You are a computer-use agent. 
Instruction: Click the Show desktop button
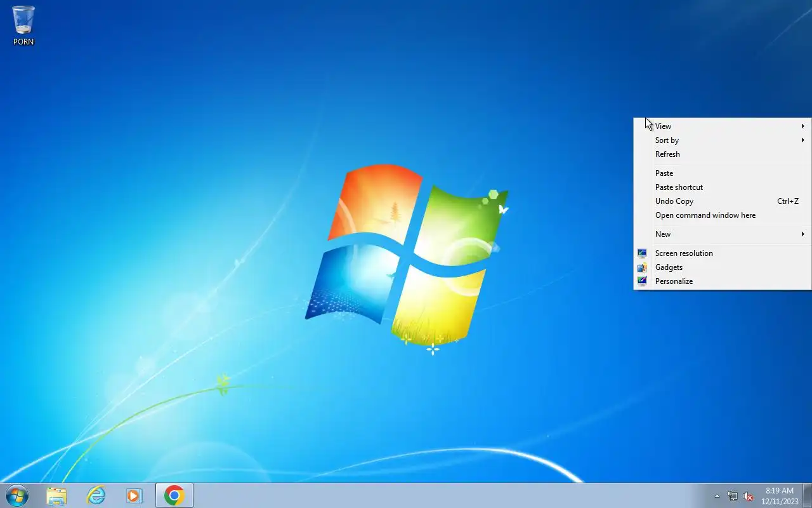point(807,495)
